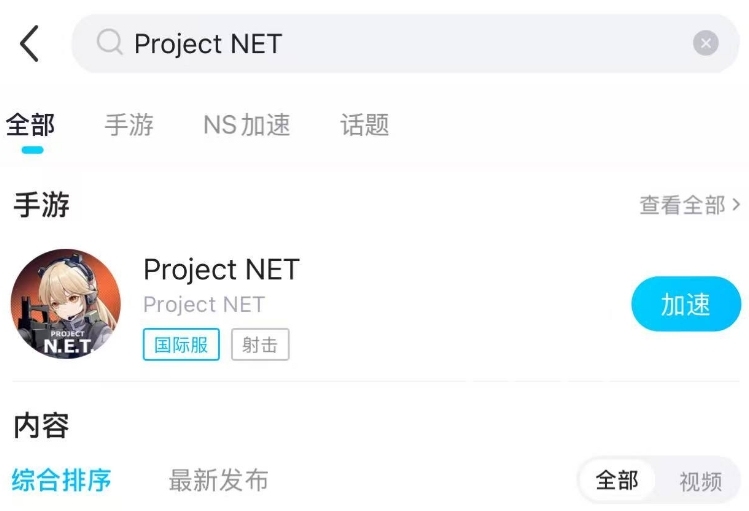Open the NS加速 tab
749x511 pixels.
[247, 125]
